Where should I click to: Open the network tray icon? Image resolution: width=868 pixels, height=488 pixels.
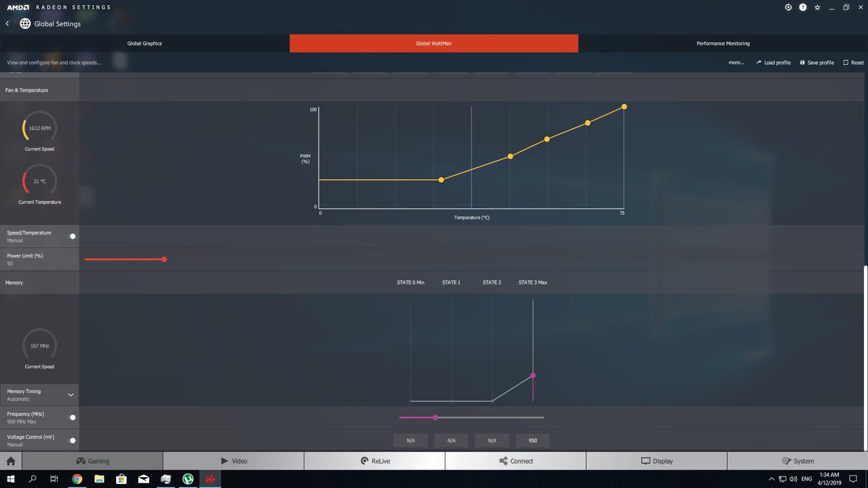coord(783,479)
